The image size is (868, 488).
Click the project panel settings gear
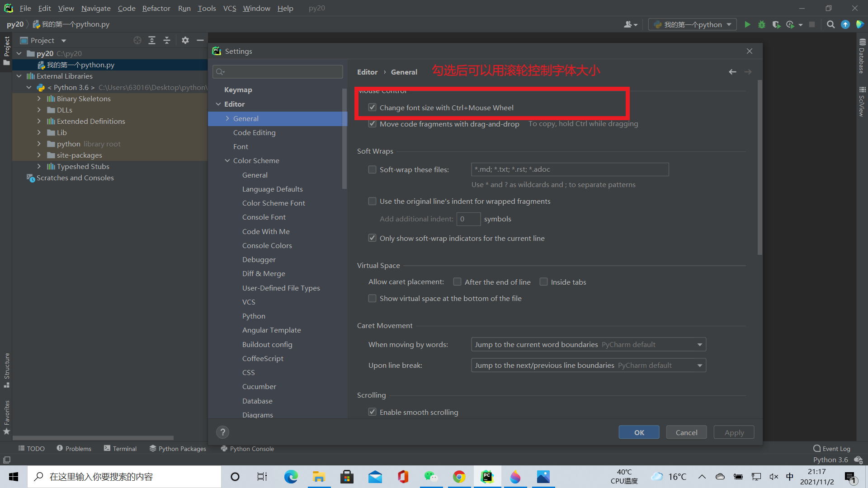click(185, 40)
